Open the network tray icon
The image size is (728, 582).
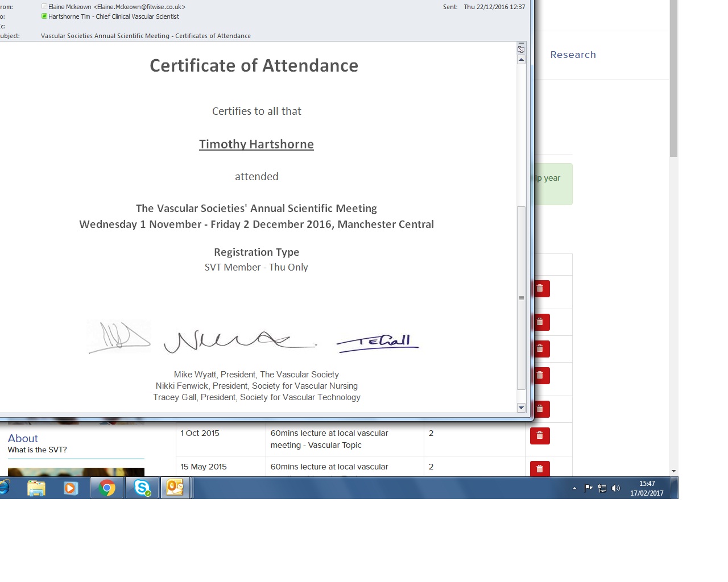pyautogui.click(x=602, y=488)
